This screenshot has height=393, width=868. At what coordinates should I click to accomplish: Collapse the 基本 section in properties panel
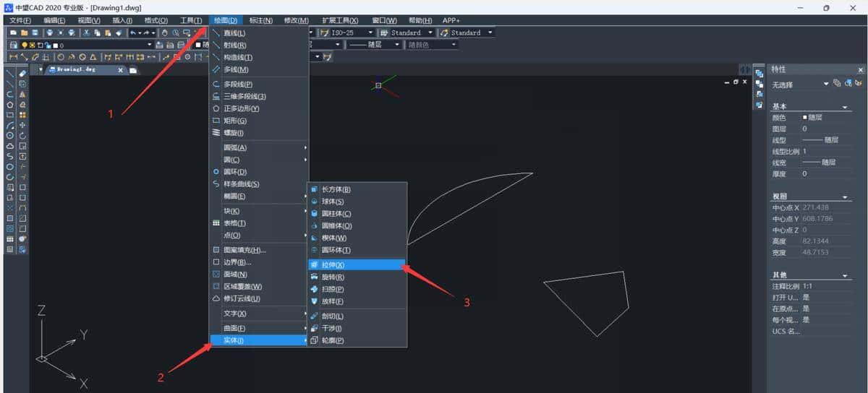pyautogui.click(x=846, y=106)
